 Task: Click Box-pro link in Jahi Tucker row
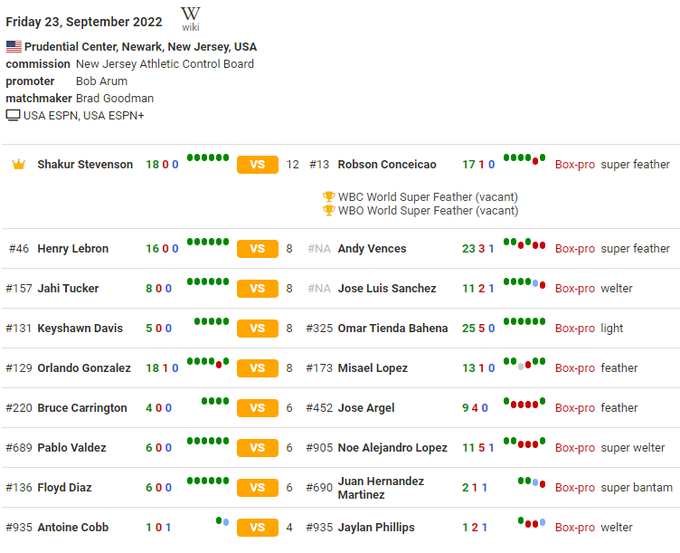pos(575,288)
